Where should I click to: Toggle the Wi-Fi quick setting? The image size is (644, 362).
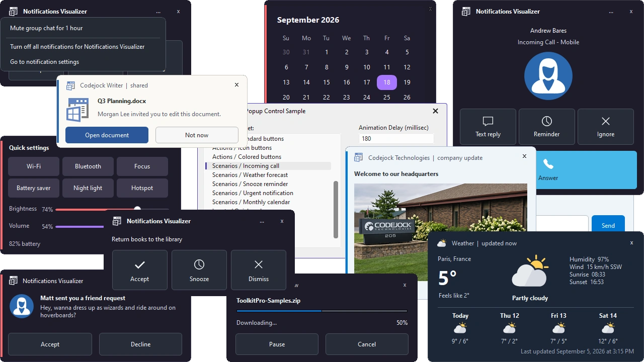coord(34,166)
